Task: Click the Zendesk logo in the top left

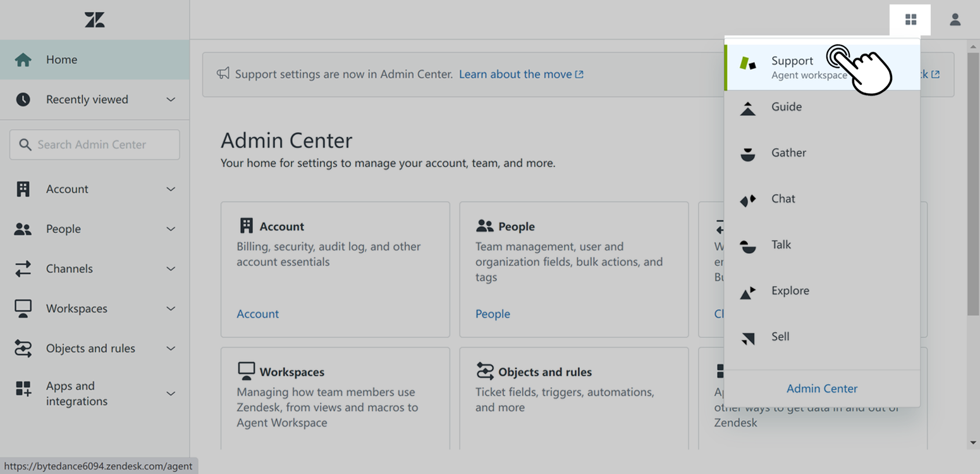Action: pyautogui.click(x=94, y=20)
